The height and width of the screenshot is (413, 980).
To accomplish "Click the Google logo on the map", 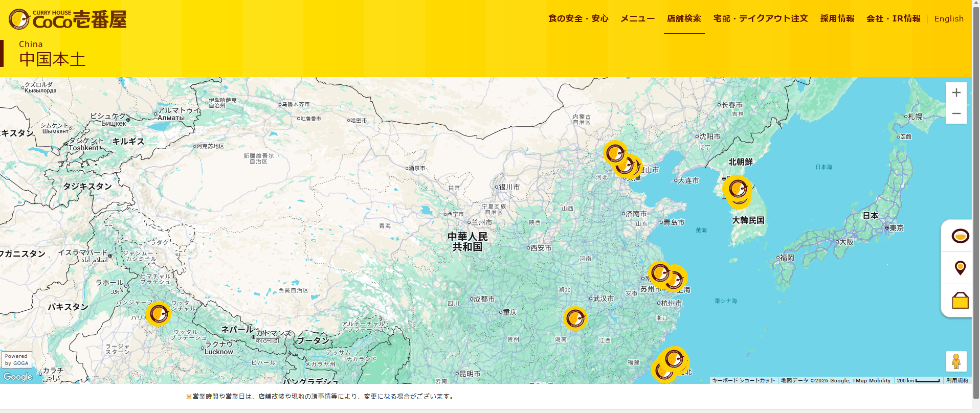I will pyautogui.click(x=18, y=377).
